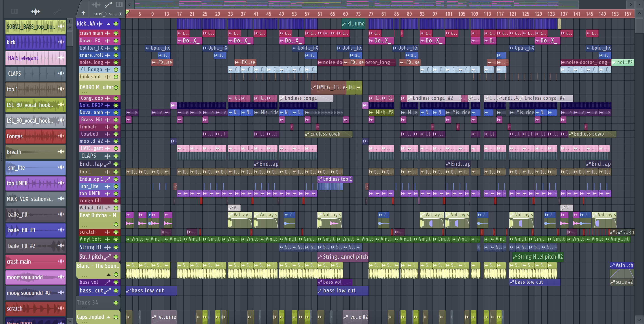Click waveform icon on Cowbell track header
644x324 pixels.
point(108,134)
